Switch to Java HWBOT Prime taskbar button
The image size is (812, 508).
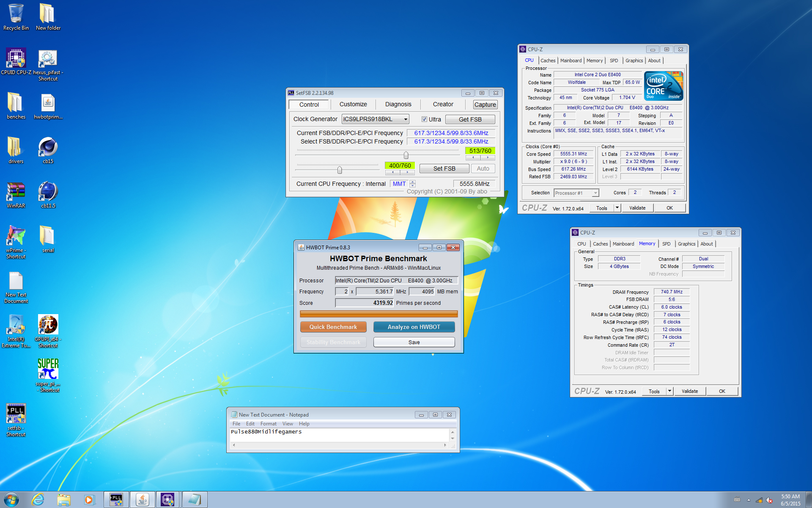(x=142, y=500)
